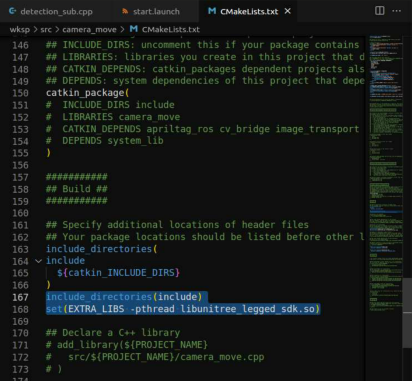Click '# add_library(${PROJECT_NAME}' on line 171
412x381 pixels.
pos(127,345)
